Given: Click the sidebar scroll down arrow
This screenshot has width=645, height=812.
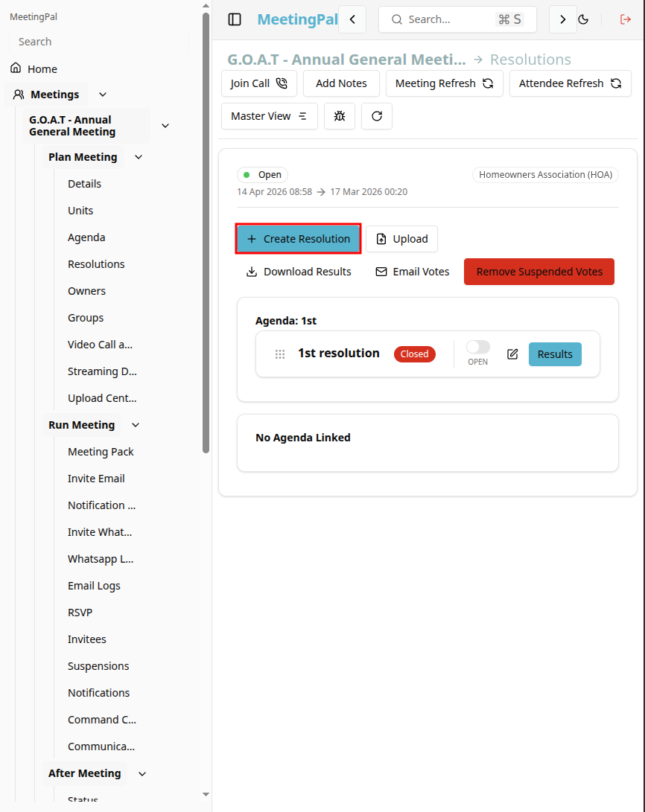Looking at the screenshot, I should tap(206, 794).
